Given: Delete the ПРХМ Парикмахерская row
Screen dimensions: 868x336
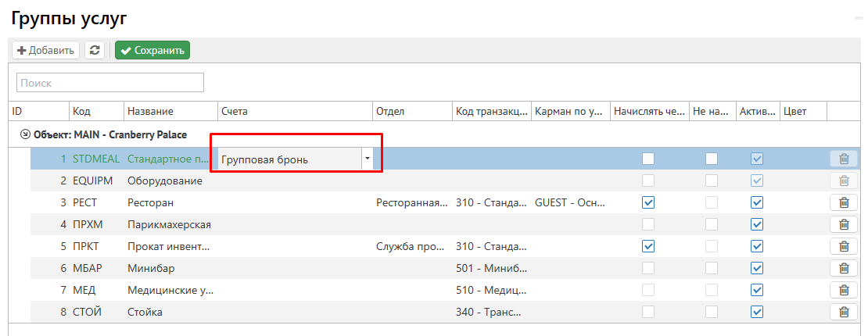Looking at the screenshot, I should tap(844, 224).
